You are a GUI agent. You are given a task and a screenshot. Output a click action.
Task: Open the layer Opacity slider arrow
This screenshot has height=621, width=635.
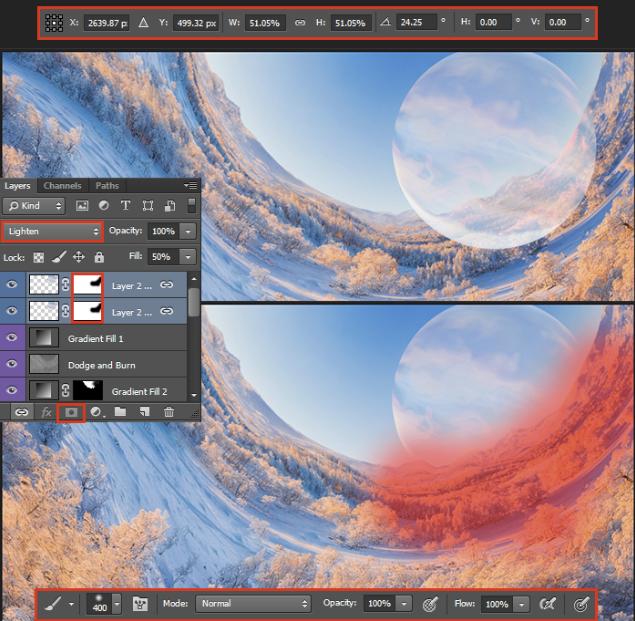[188, 231]
